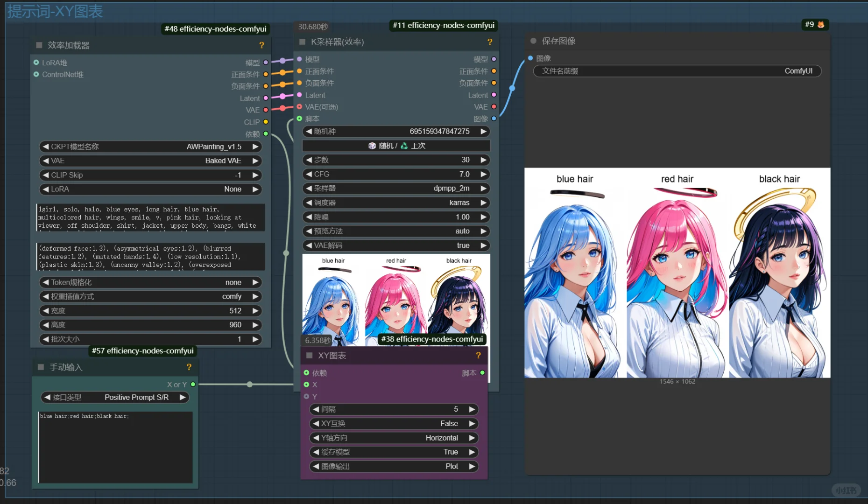Open the help icon on XY图表 node
The height and width of the screenshot is (504, 868).
coord(478,356)
